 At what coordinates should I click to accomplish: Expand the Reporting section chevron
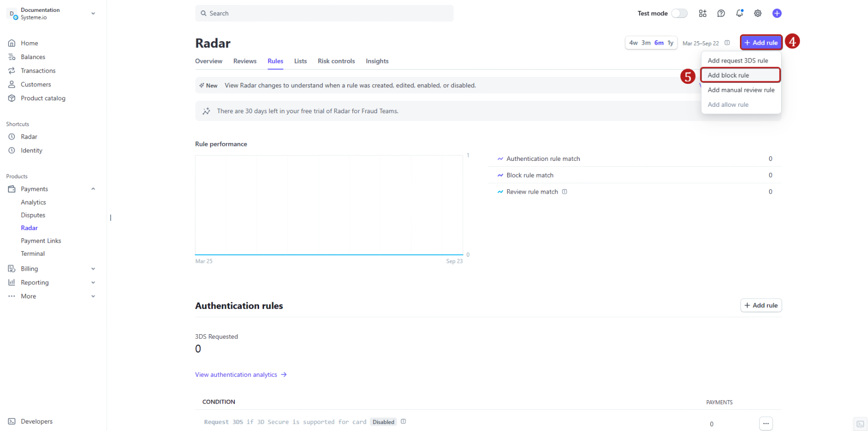[93, 283]
